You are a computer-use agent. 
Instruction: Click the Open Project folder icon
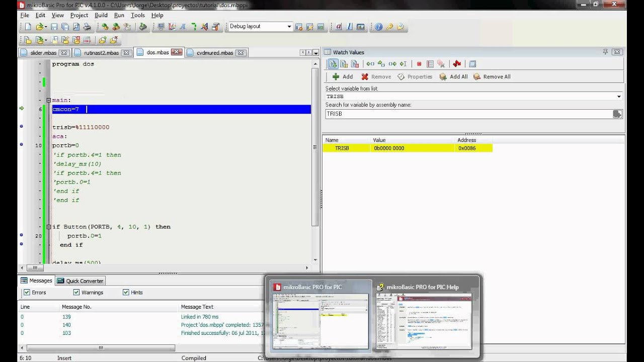[39, 40]
